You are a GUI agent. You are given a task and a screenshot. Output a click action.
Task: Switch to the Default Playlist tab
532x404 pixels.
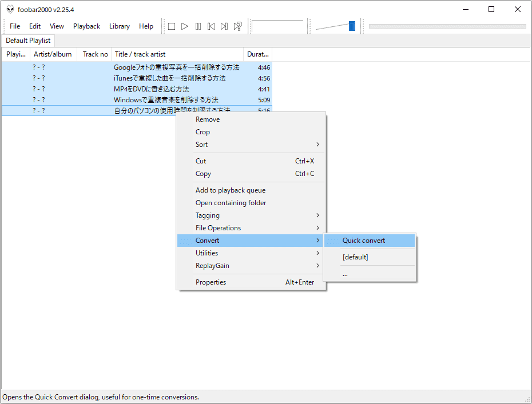click(28, 41)
